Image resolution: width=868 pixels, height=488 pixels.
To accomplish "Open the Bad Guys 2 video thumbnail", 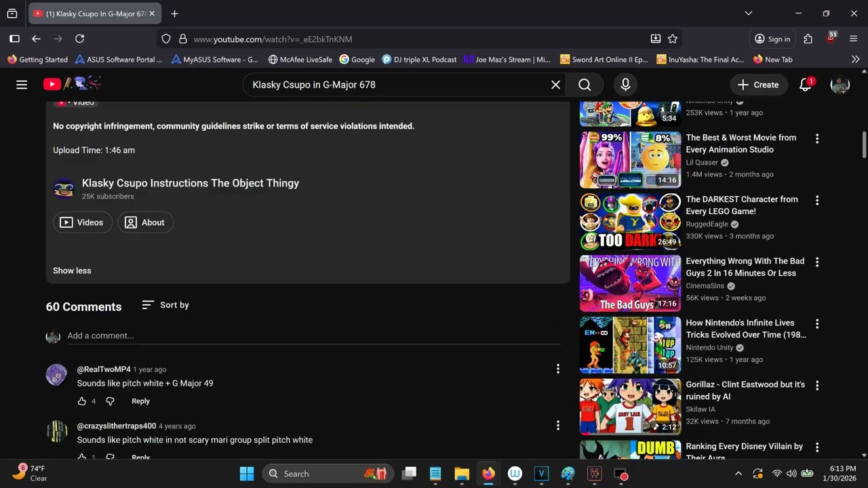I will [630, 283].
